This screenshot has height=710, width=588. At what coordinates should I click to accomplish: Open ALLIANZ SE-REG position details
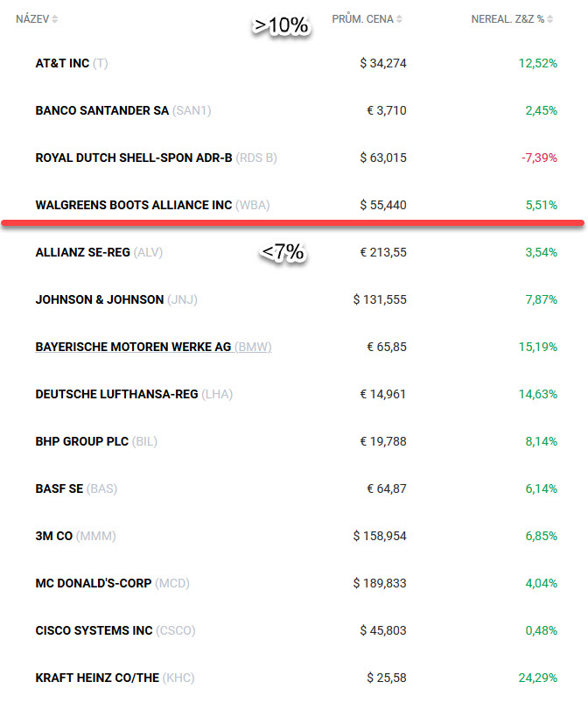click(x=82, y=252)
